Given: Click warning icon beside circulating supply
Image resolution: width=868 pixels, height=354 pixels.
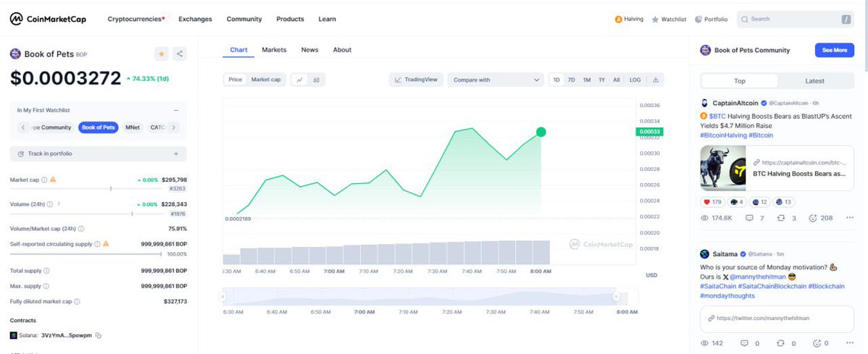Looking at the screenshot, I should (106, 244).
